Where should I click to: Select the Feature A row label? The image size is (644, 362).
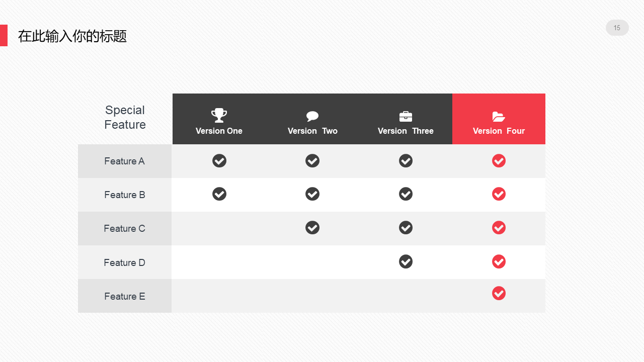124,161
